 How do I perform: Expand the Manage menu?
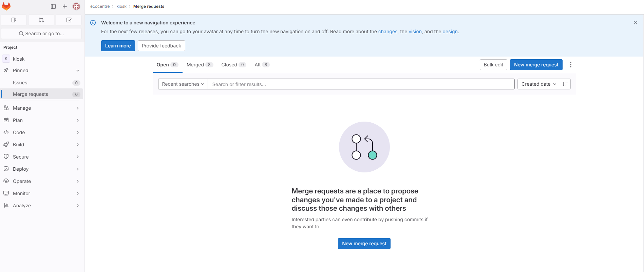(x=42, y=108)
